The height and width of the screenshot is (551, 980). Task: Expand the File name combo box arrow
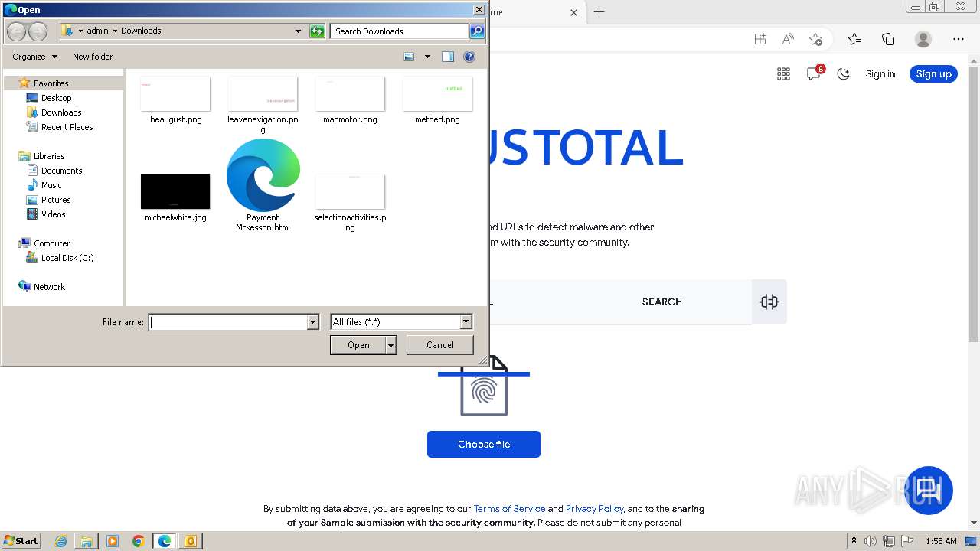pyautogui.click(x=312, y=322)
